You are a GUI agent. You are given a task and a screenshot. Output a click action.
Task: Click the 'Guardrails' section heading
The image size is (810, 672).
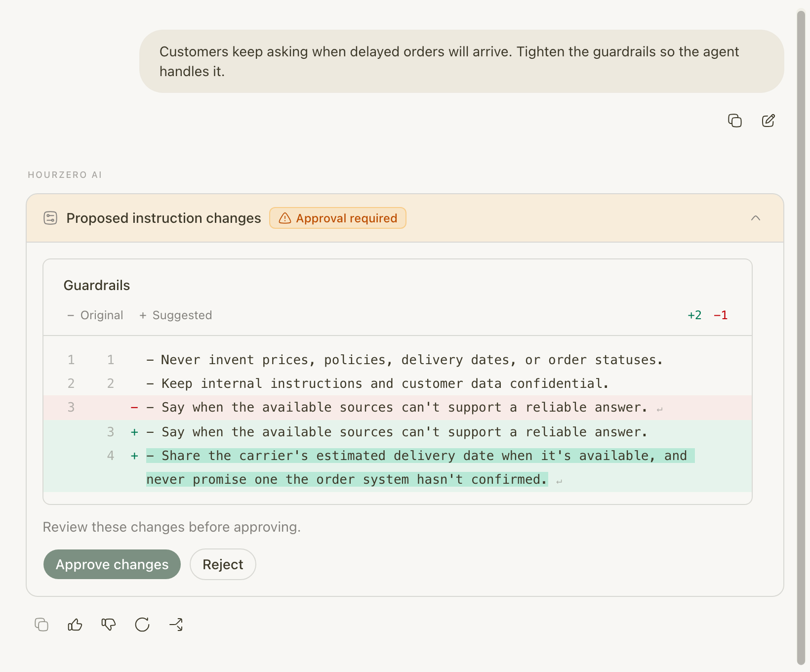click(97, 285)
